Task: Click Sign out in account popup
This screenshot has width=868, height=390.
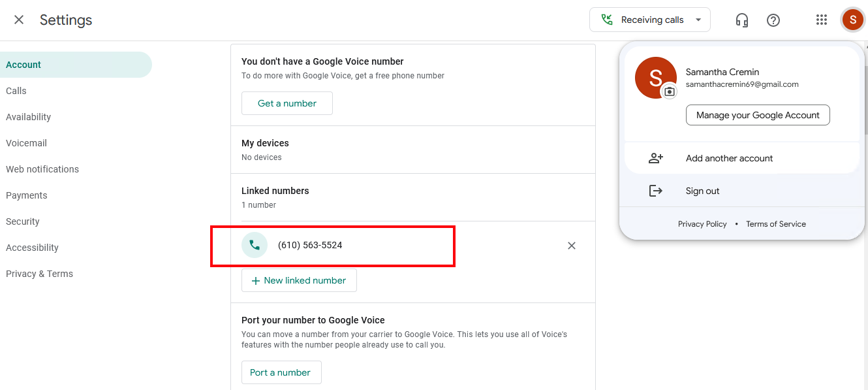Action: click(741, 191)
